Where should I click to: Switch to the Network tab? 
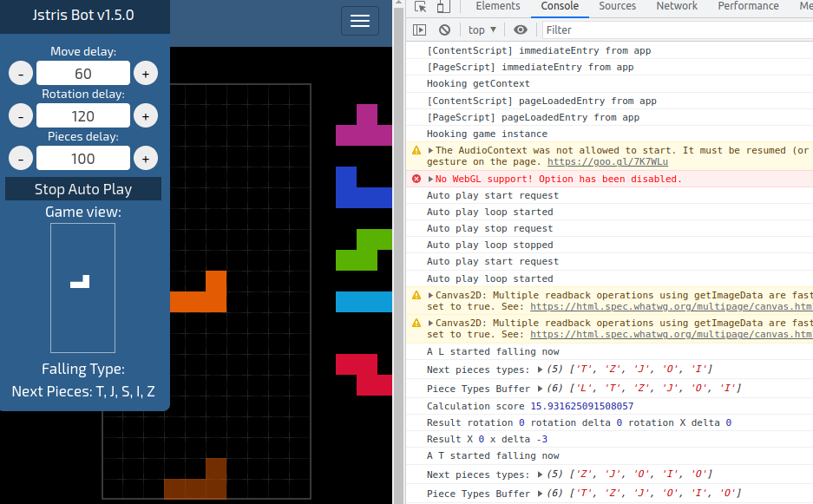click(x=677, y=6)
